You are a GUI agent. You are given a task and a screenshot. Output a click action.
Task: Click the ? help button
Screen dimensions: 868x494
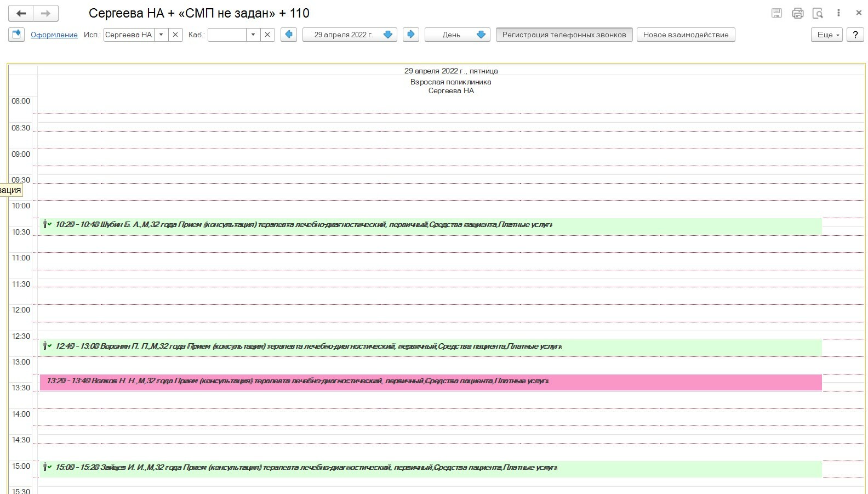pyautogui.click(x=855, y=35)
